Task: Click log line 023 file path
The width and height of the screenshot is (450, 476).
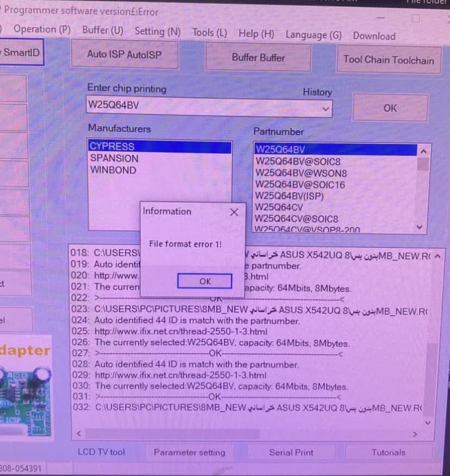Action: coord(261,310)
